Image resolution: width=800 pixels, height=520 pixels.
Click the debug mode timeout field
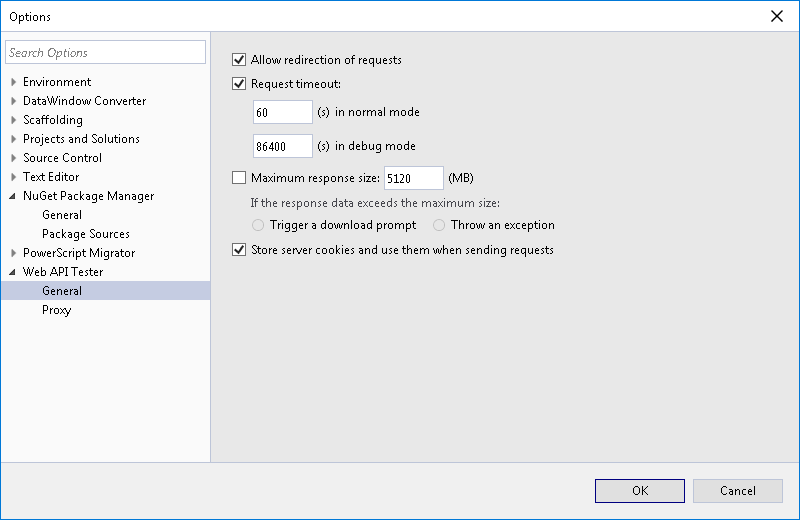point(283,146)
